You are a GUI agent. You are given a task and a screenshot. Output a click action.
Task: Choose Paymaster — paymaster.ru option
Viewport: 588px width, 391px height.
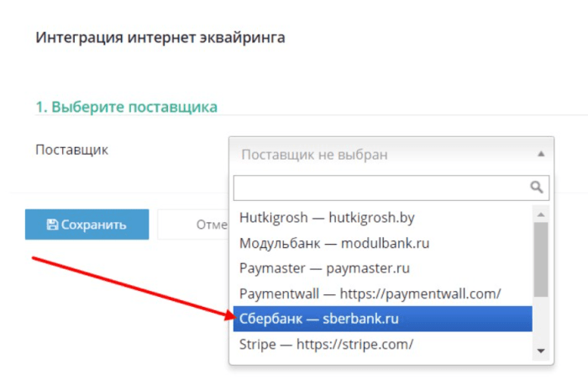[x=382, y=268]
